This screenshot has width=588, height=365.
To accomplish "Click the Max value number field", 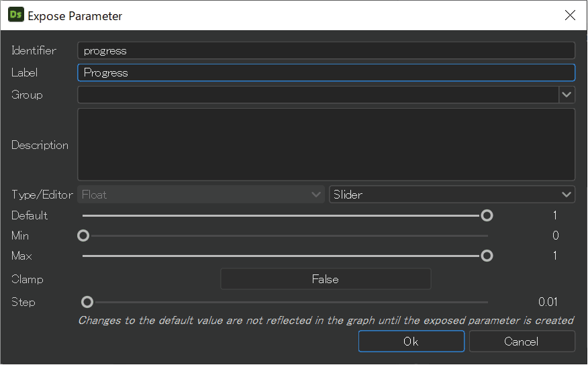I will (554, 256).
